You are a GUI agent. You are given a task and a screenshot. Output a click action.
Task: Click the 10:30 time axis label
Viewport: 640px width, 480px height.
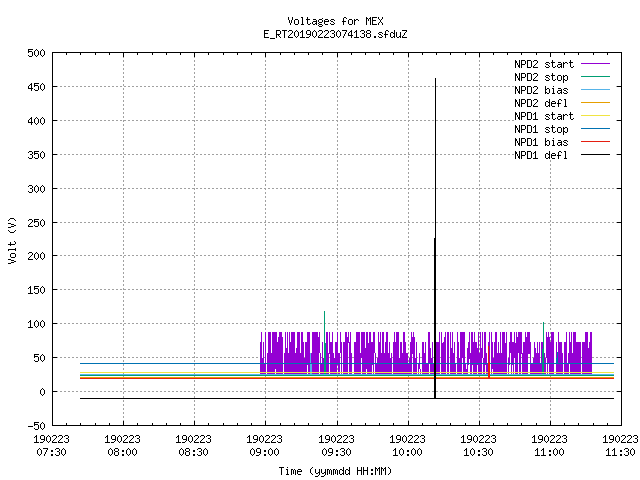[478, 453]
